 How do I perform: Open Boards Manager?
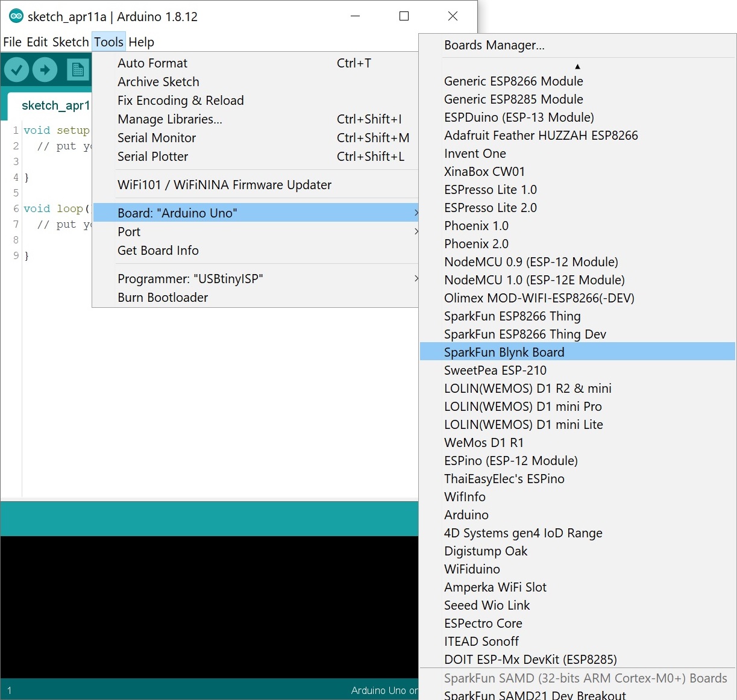577,45
